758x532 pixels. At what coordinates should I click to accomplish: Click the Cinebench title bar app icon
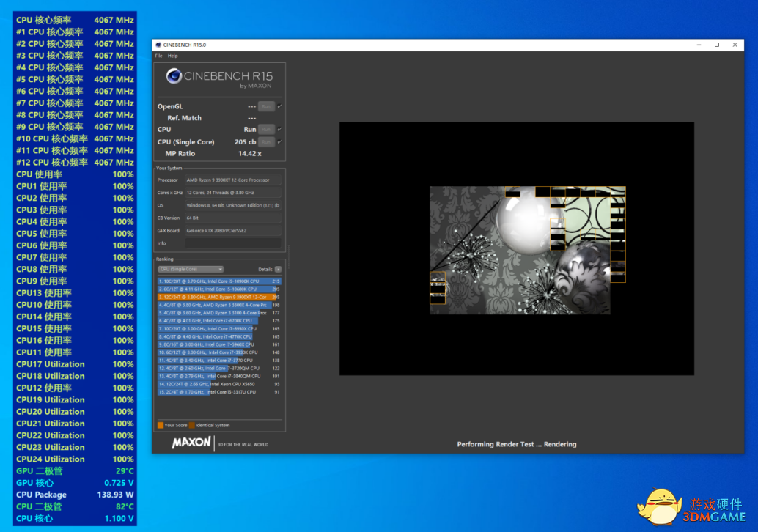(x=158, y=45)
